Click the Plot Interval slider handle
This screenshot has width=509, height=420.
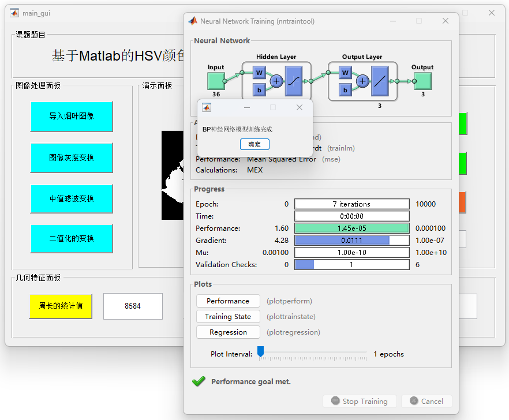tap(260, 351)
